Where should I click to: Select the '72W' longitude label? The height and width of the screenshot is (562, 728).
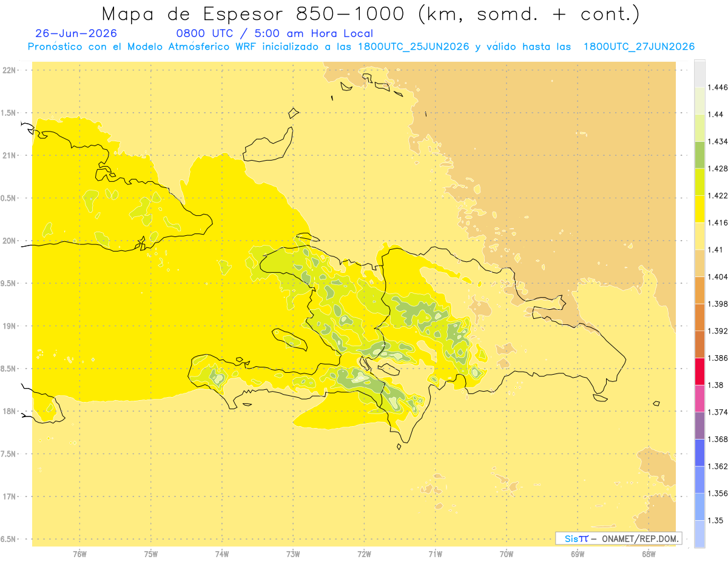tap(364, 554)
